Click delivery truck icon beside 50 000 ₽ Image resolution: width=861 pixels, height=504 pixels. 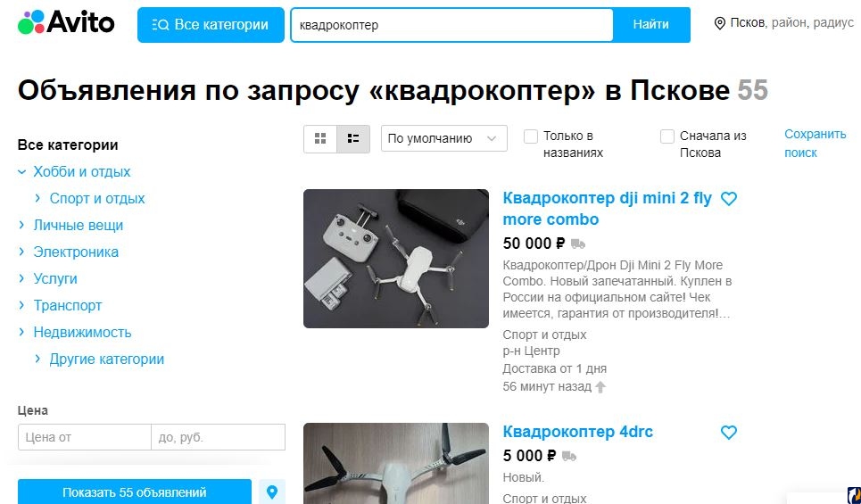577,244
